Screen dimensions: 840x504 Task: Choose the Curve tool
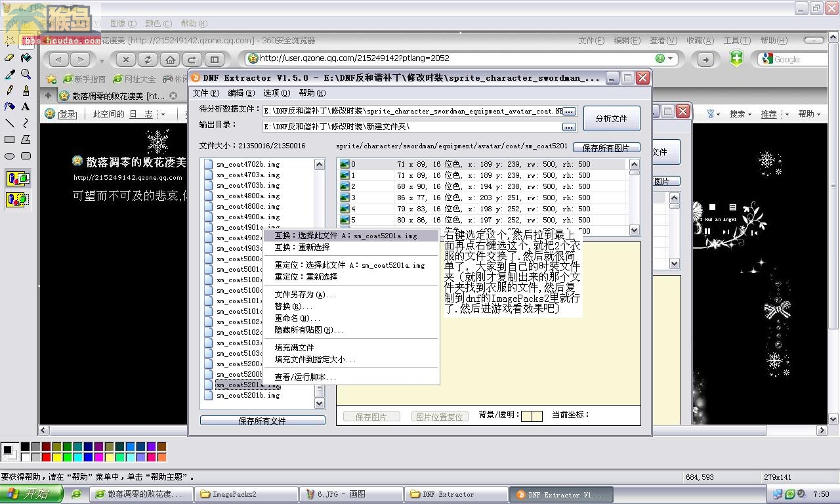(26, 123)
